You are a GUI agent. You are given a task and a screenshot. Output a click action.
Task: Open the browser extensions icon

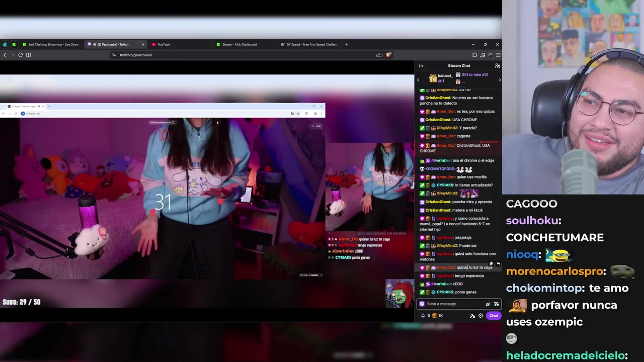click(474, 55)
